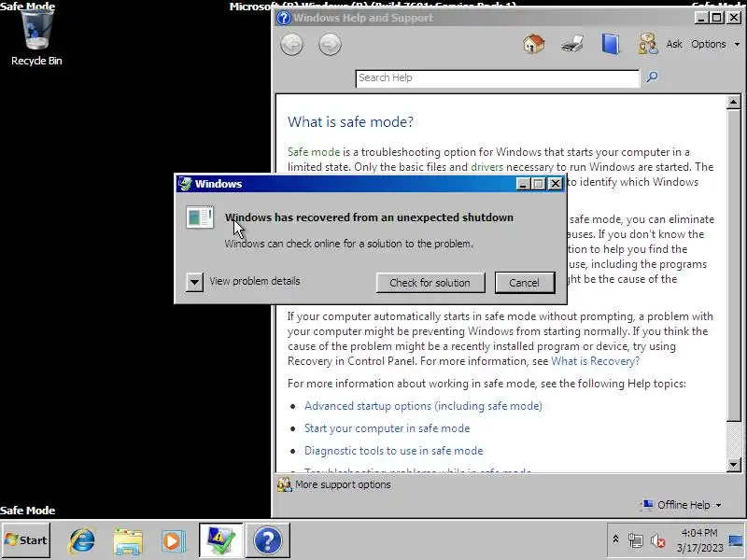This screenshot has height=560, width=747.
Task: Click the More support options people icon
Action: click(285, 484)
